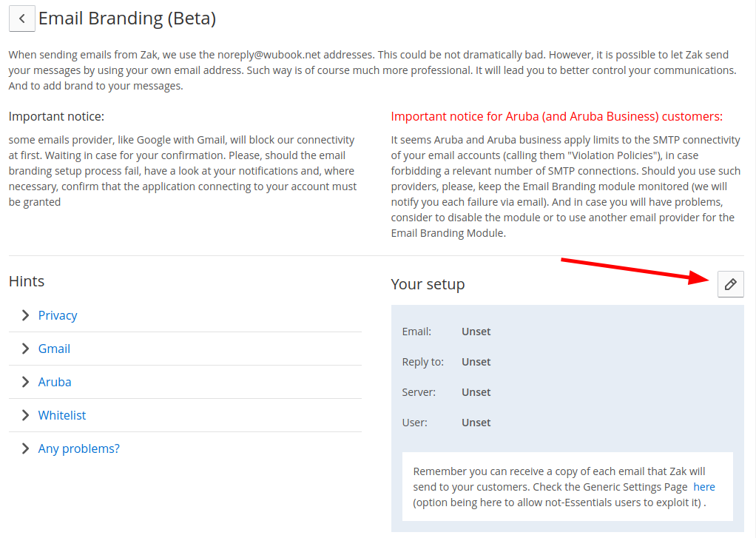Click the red Aruba customers notice heading
Image resolution: width=756 pixels, height=538 pixels.
(556, 116)
